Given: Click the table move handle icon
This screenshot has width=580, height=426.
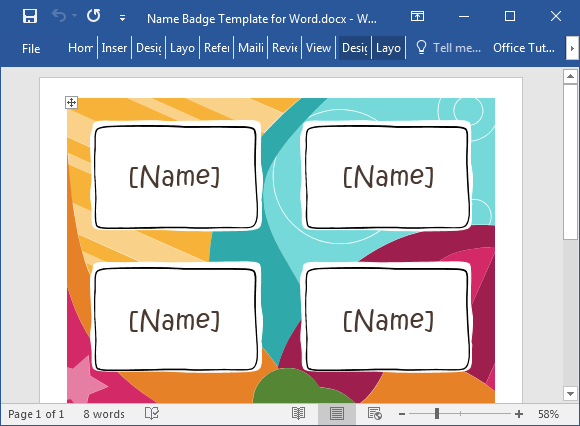Looking at the screenshot, I should (x=71, y=102).
